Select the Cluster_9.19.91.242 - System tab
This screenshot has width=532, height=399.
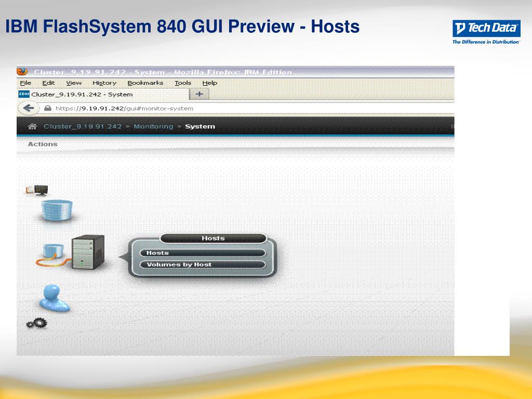click(x=103, y=95)
